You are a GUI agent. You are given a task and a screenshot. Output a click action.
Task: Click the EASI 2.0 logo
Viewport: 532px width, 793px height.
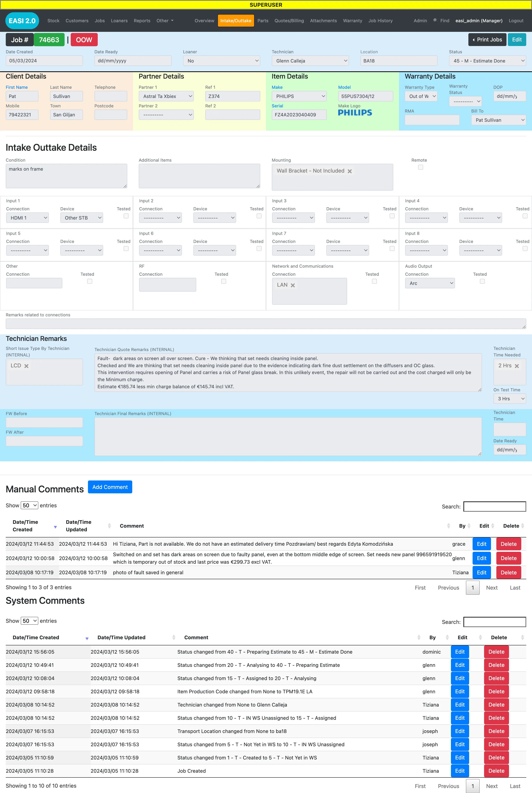[x=22, y=21]
